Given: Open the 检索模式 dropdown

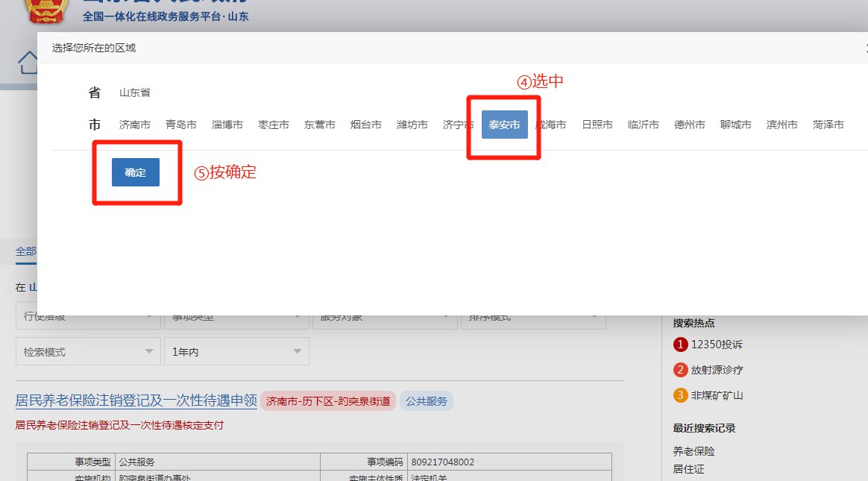Looking at the screenshot, I should pos(88,351).
